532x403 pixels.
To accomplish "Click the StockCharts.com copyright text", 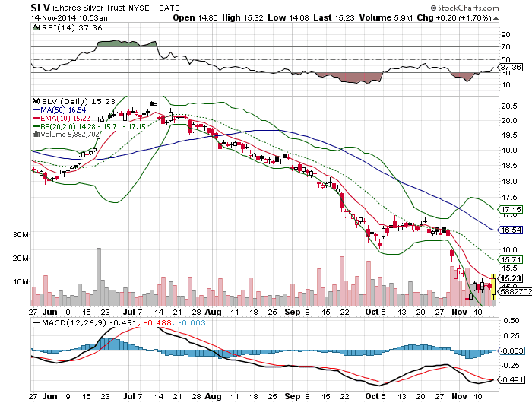I will coord(464,8).
